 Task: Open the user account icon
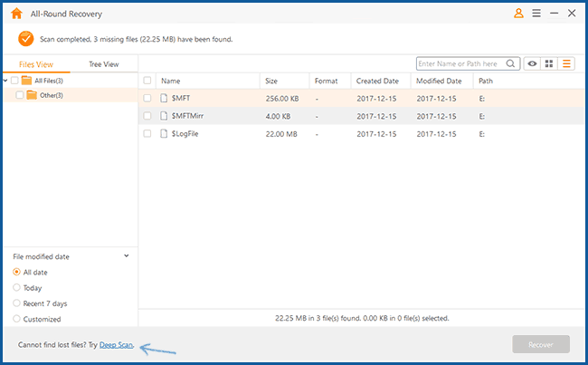pyautogui.click(x=518, y=14)
